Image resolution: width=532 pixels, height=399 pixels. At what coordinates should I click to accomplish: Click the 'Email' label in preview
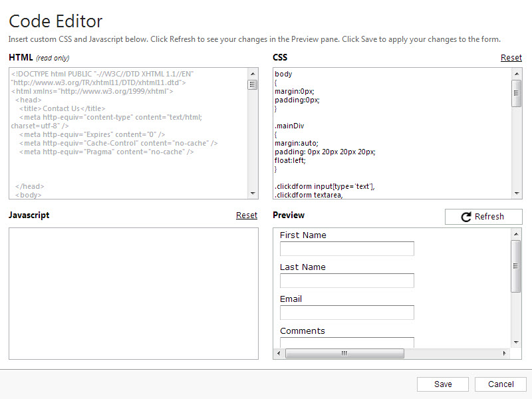pyautogui.click(x=291, y=299)
